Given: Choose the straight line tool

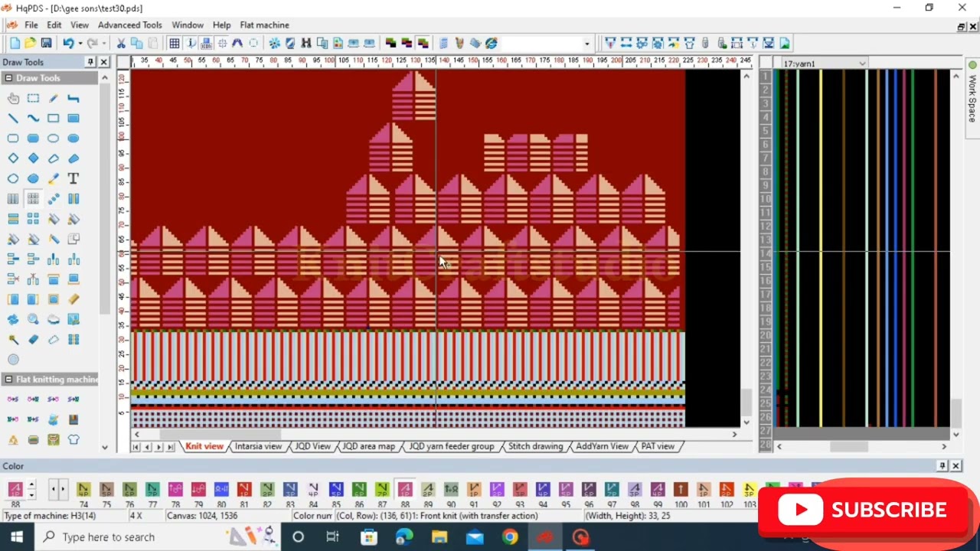Looking at the screenshot, I should pos(13,119).
